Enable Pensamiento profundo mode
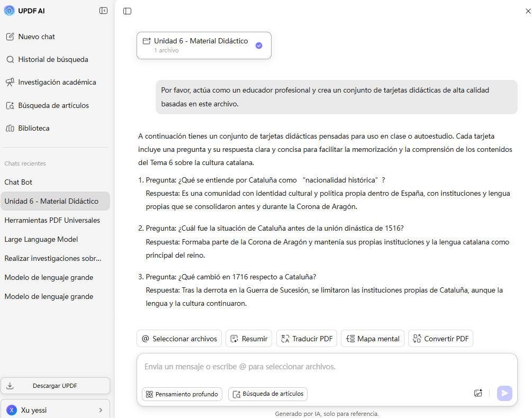 [182, 394]
